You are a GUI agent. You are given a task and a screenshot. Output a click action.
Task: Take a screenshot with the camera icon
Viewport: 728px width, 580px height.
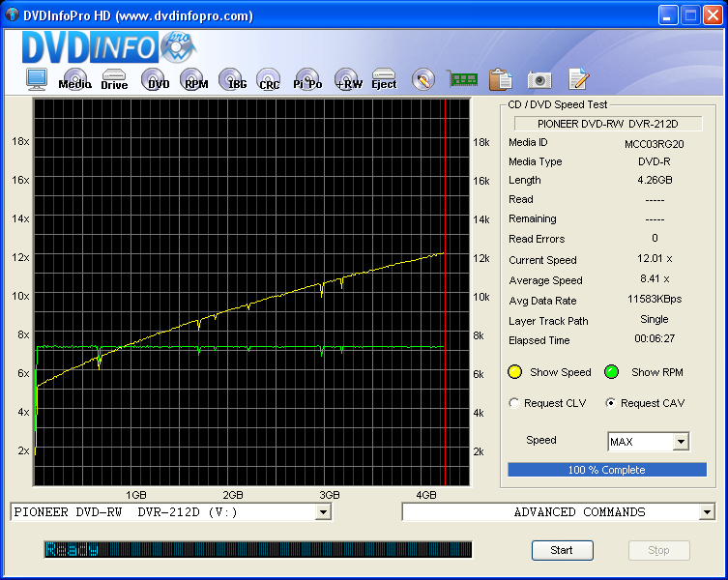pyautogui.click(x=539, y=80)
